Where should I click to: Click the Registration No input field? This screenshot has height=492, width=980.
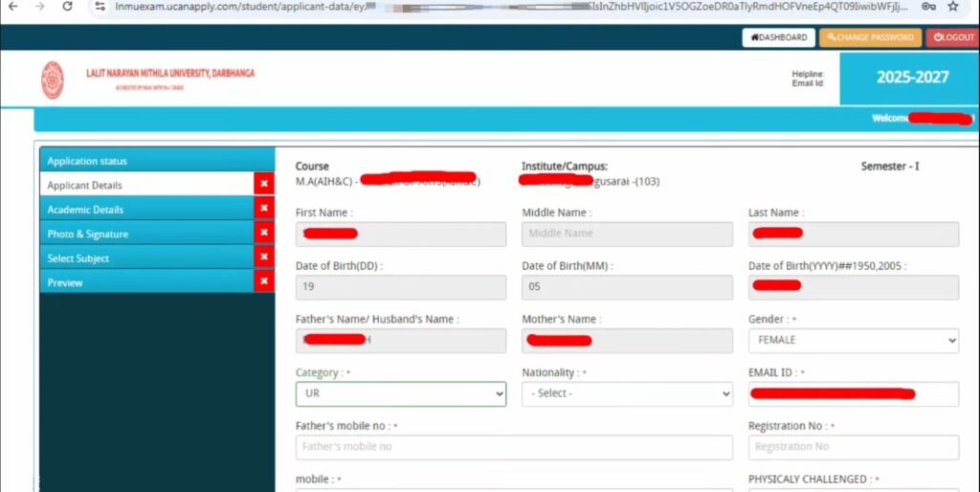pyautogui.click(x=853, y=447)
